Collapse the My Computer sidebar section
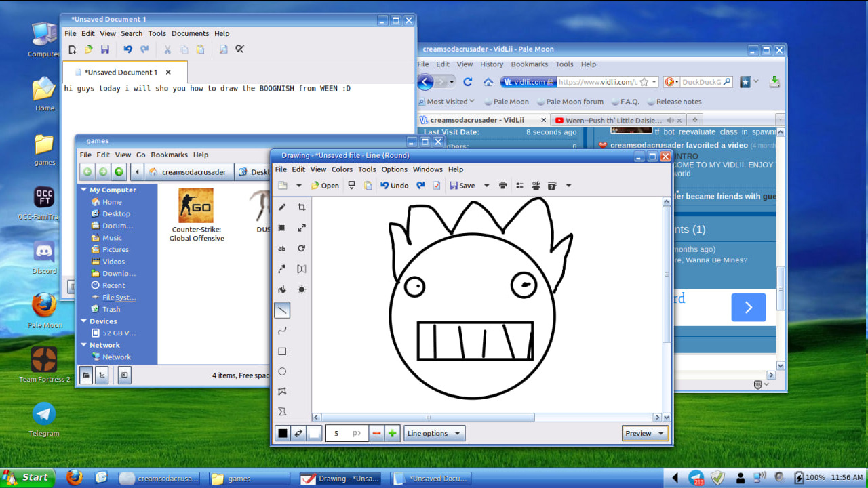Image resolution: width=868 pixels, height=488 pixels. click(83, 190)
